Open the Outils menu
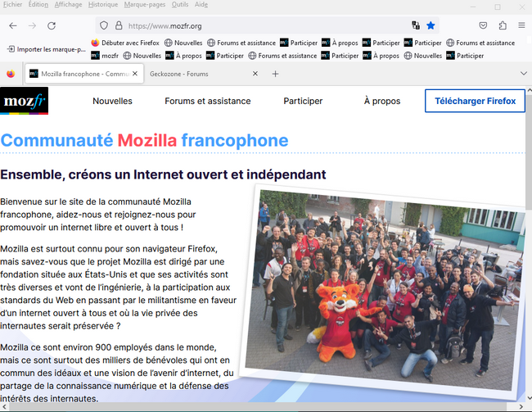This screenshot has height=412, width=532. point(180,4)
